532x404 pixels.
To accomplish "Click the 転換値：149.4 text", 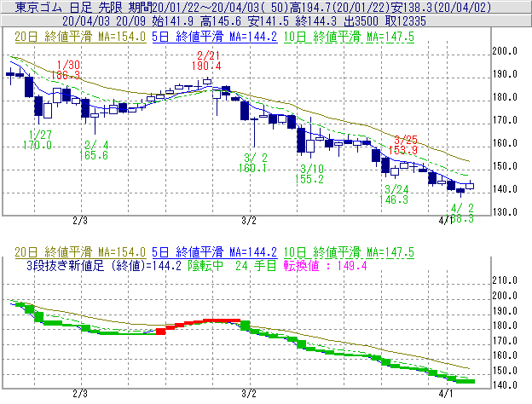I will click(326, 266).
